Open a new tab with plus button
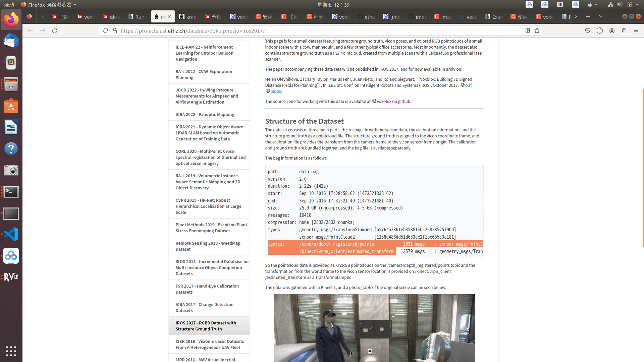The width and height of the screenshot is (644, 362). 588,16
